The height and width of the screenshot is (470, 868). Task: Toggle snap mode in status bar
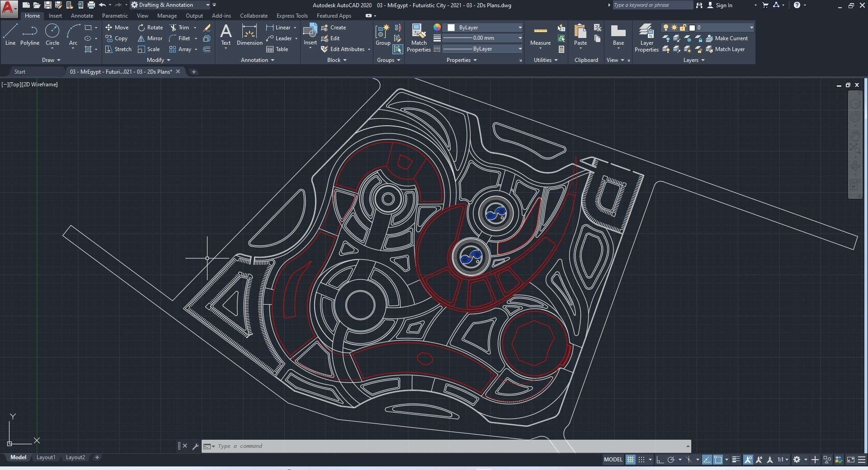pos(642,460)
